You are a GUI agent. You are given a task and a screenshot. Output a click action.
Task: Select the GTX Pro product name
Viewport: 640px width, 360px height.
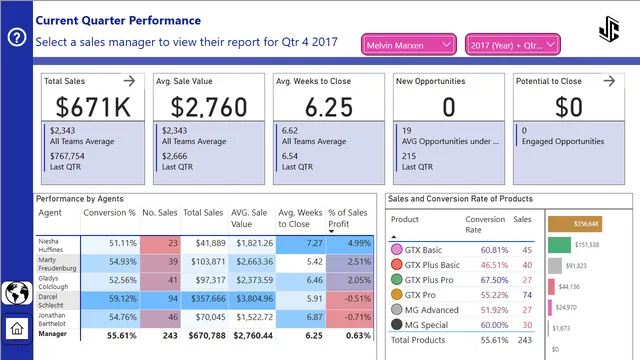coord(420,295)
